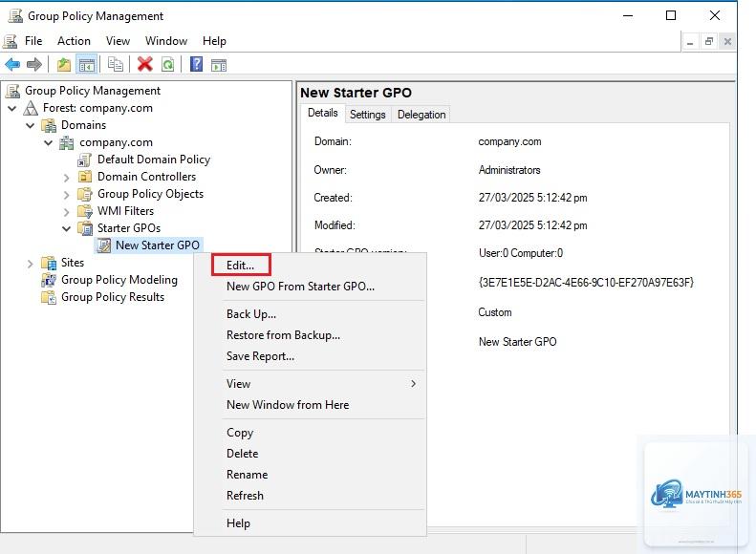756x554 pixels.
Task: Open the View menu in menu bar
Action: pyautogui.click(x=118, y=41)
